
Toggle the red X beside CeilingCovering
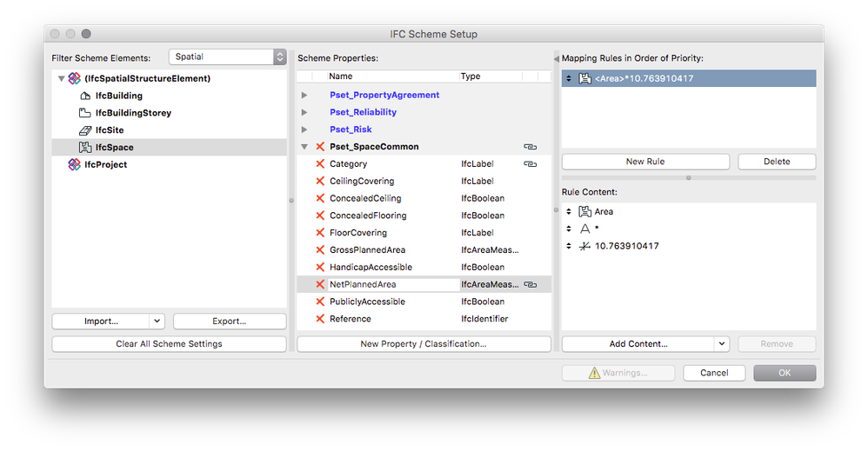click(320, 181)
